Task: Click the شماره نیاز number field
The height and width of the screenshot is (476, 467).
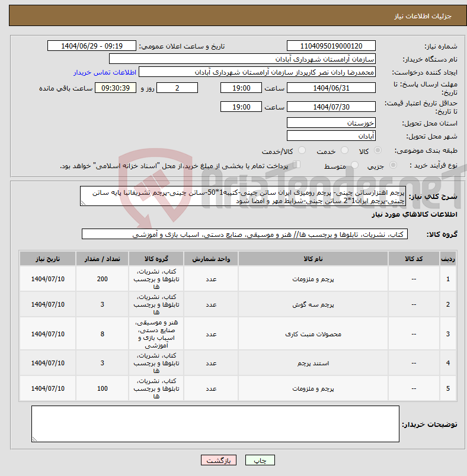Action: [331, 46]
